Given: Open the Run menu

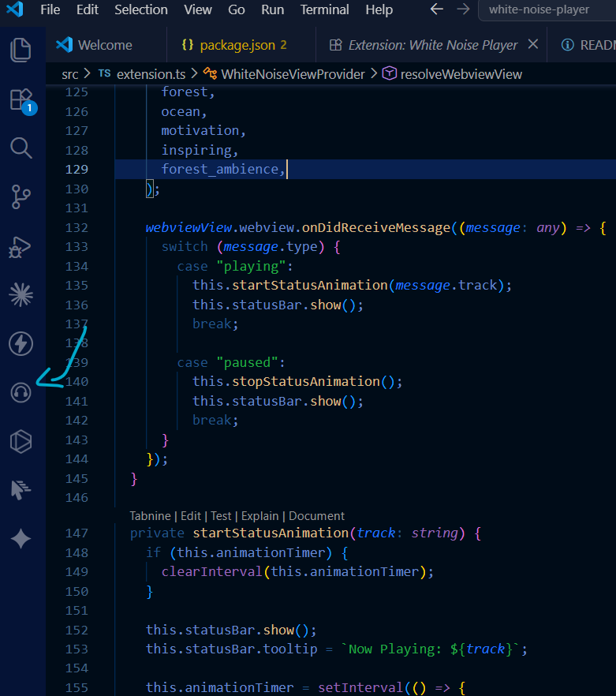Looking at the screenshot, I should tap(272, 9).
